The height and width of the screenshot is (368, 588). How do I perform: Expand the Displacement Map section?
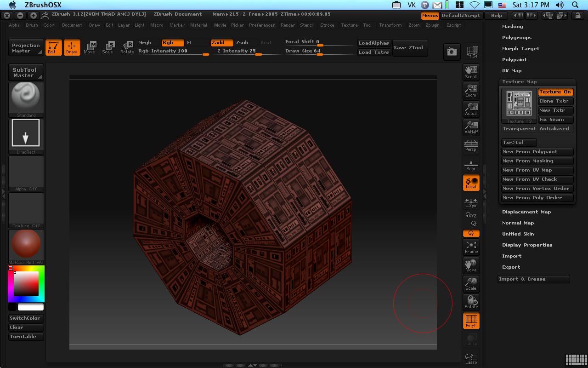[x=526, y=212]
